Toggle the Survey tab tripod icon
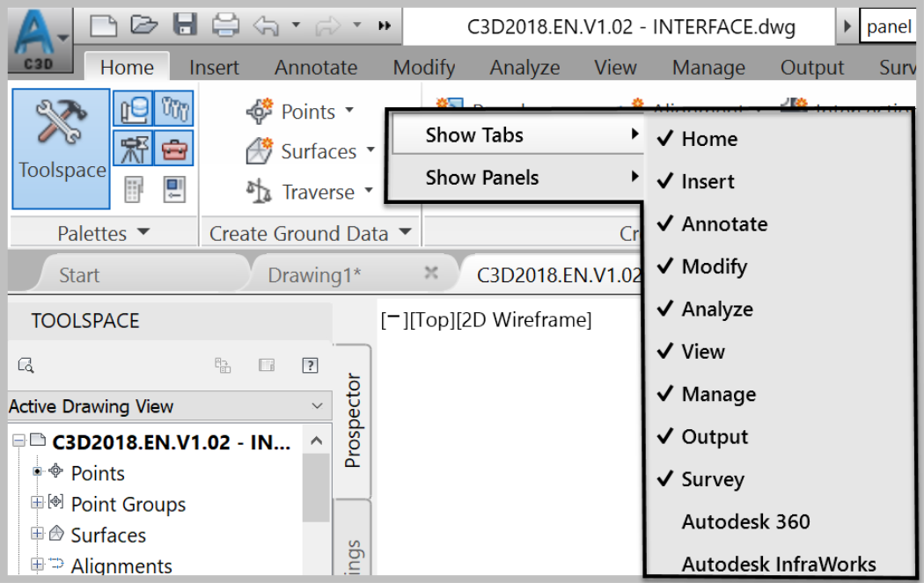The height and width of the screenshot is (583, 924). (133, 148)
